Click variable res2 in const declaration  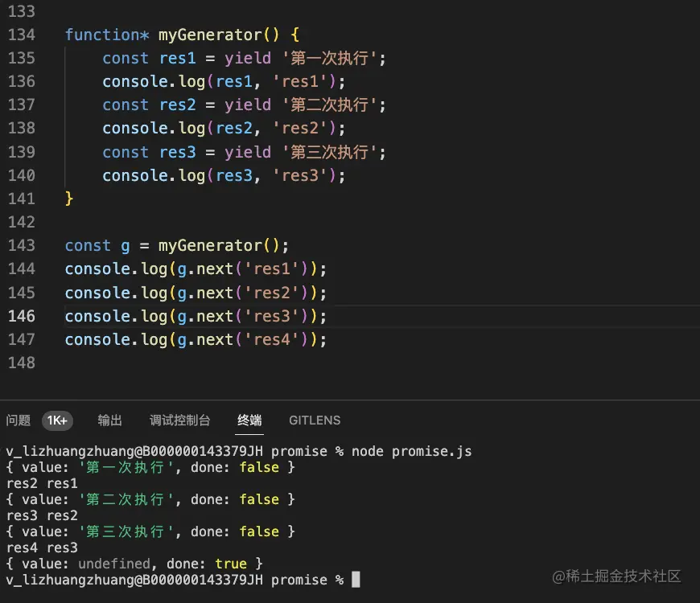[x=178, y=105]
